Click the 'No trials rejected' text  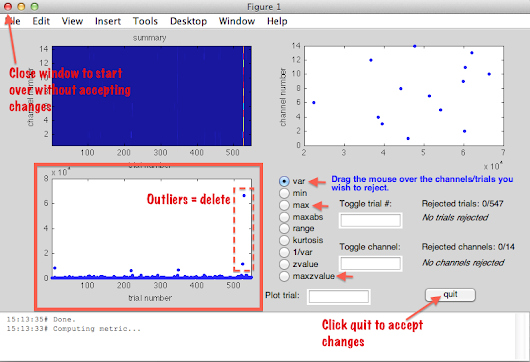455,217
